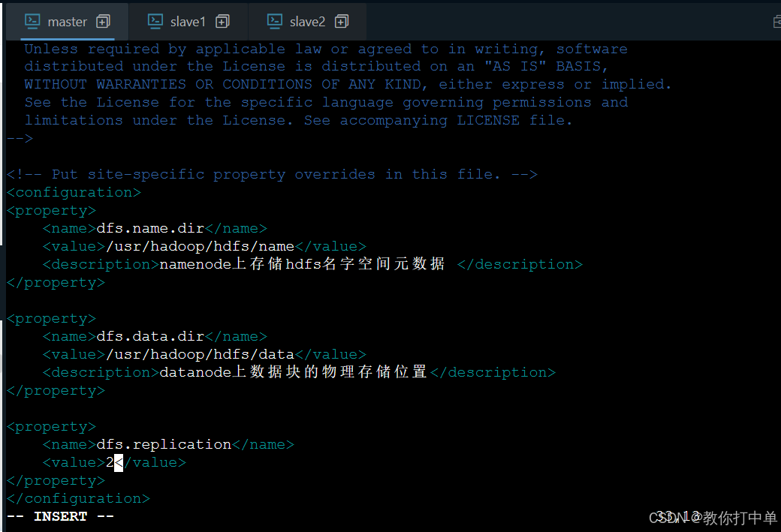
Task: Click the terminal icon on master tab
Action: (32, 22)
